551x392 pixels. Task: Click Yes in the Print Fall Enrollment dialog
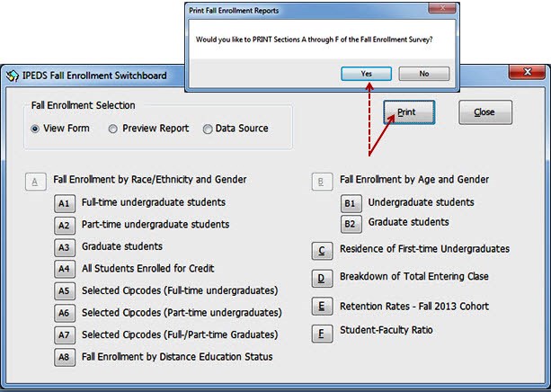coord(366,74)
